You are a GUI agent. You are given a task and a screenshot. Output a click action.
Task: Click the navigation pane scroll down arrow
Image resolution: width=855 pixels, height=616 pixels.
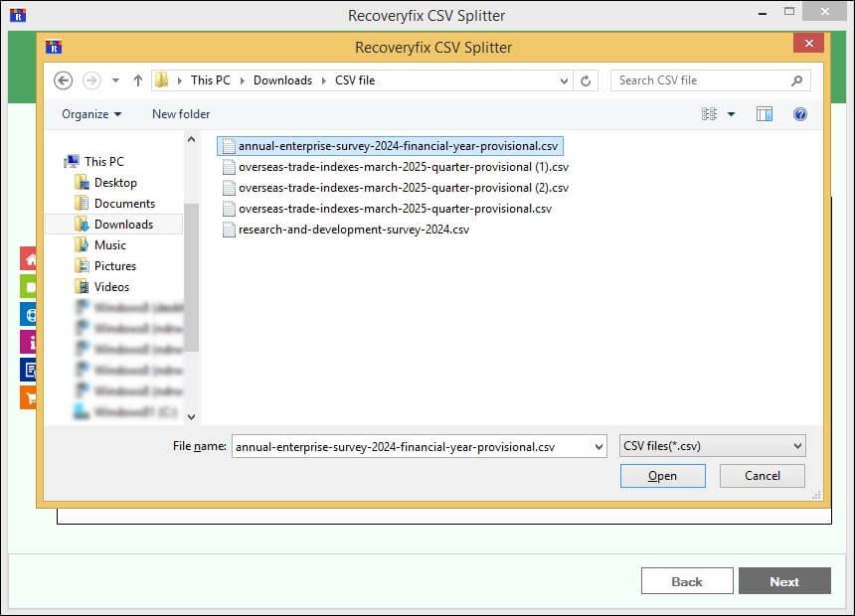pos(192,417)
